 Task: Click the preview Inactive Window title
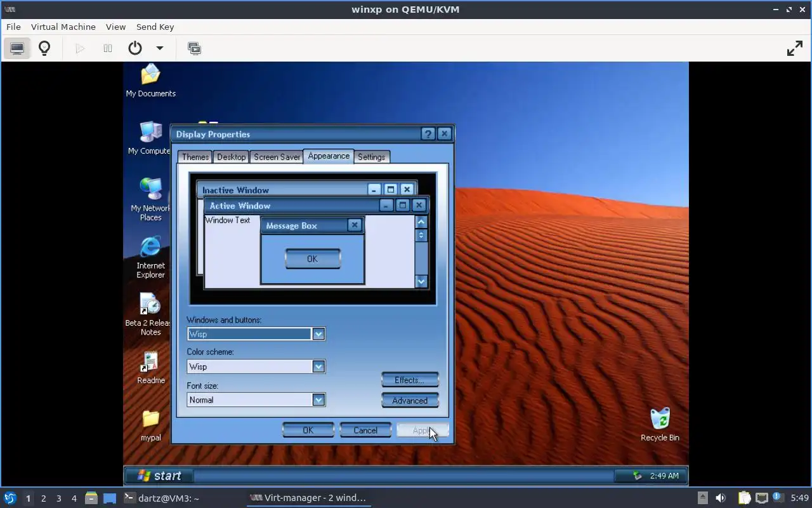click(x=235, y=190)
